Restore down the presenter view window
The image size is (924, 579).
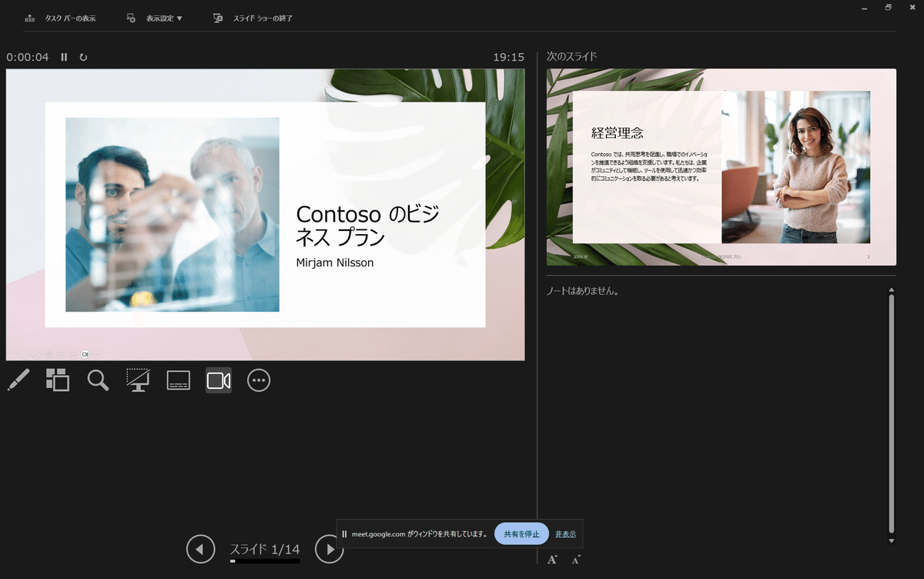(x=888, y=7)
